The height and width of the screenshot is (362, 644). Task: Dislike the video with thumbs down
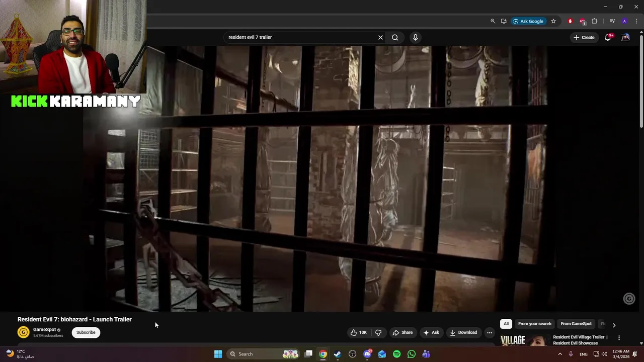pyautogui.click(x=378, y=332)
